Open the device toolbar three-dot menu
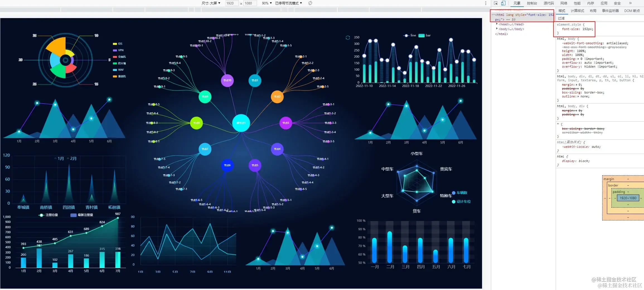 (486, 3)
